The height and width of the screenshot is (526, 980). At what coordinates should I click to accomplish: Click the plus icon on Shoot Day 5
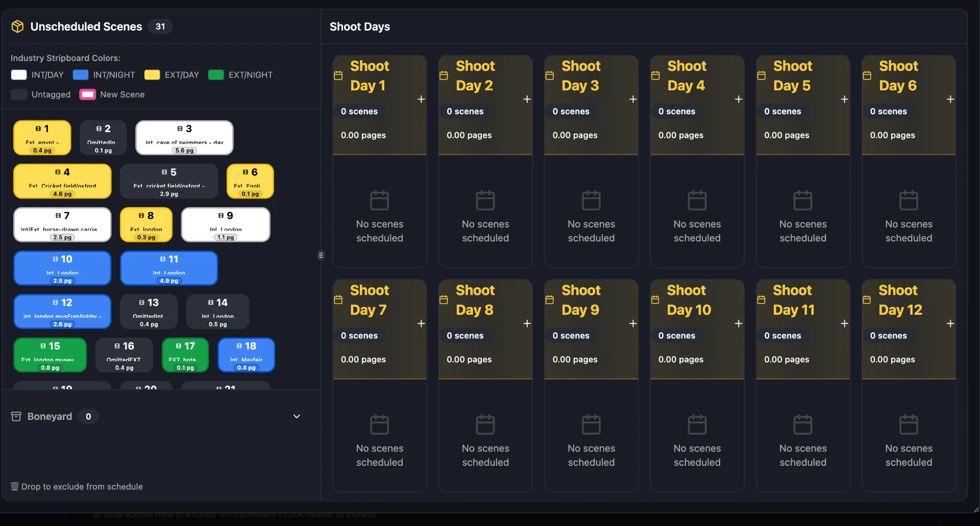[845, 99]
